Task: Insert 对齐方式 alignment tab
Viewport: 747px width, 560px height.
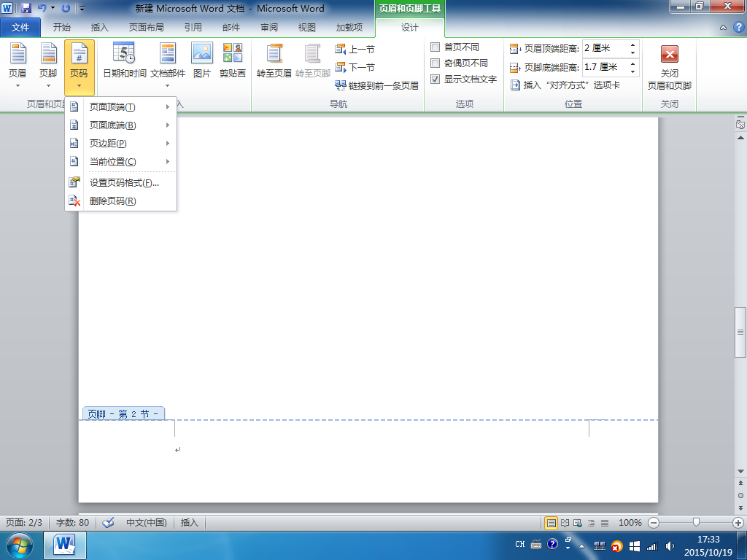Action: 565,85
